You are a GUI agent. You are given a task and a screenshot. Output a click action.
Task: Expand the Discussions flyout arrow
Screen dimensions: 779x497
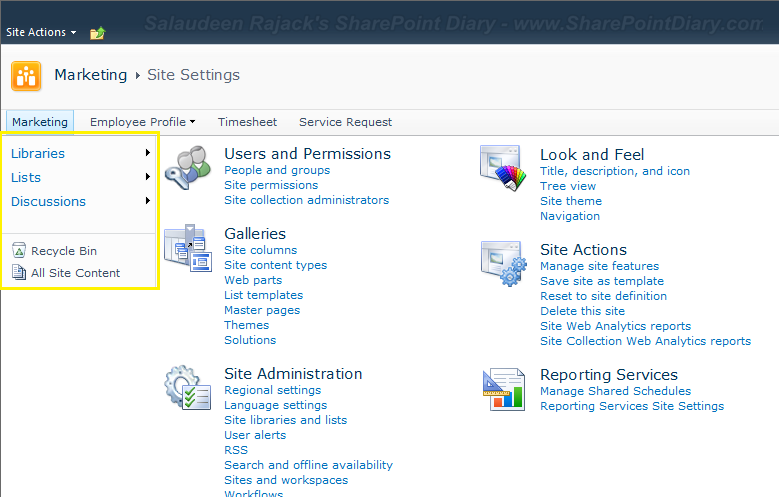click(x=148, y=201)
